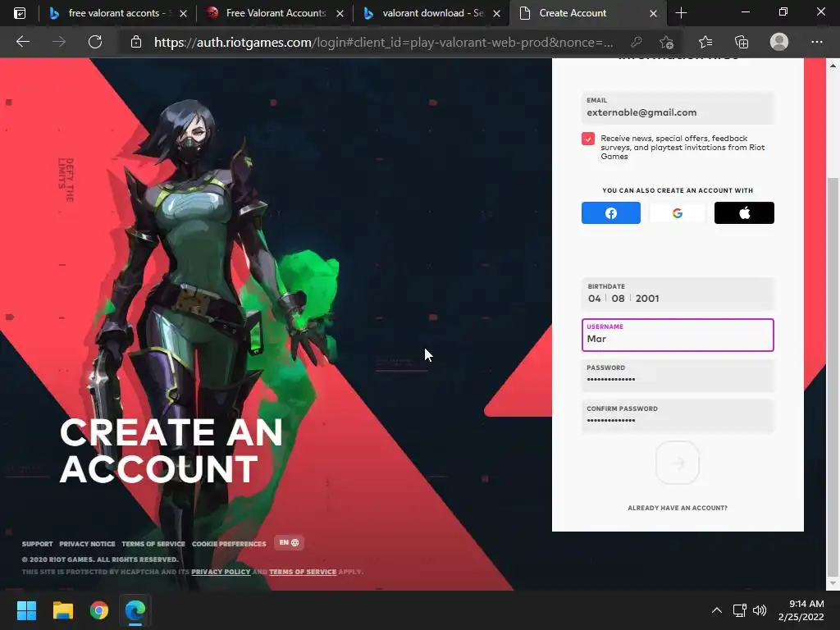Click the Password field

click(678, 374)
